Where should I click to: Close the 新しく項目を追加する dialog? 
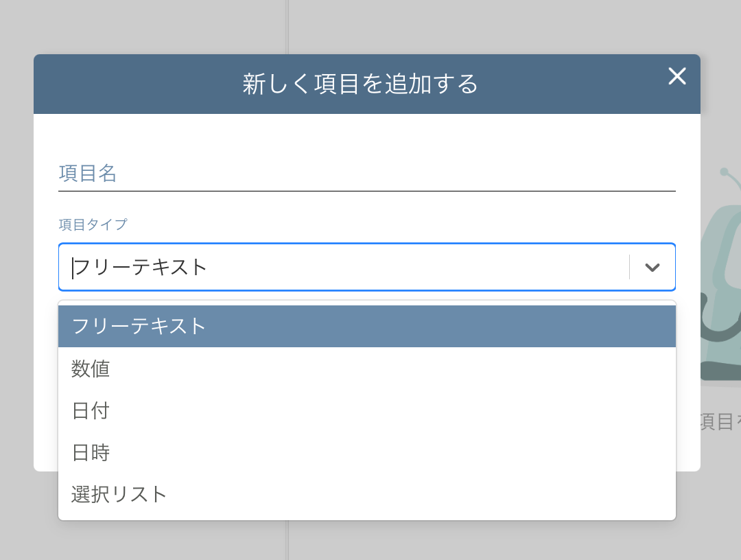point(677,76)
